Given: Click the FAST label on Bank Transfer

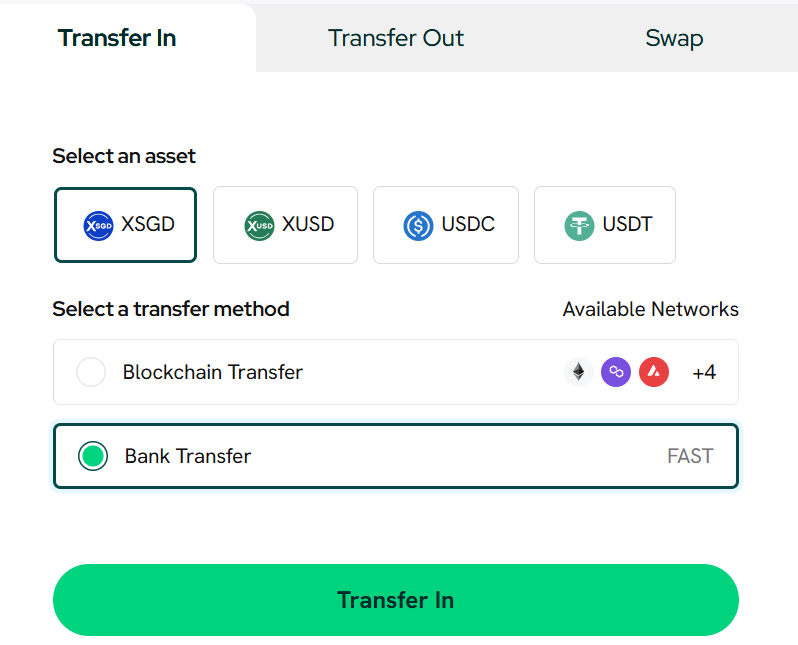Looking at the screenshot, I should click(x=690, y=457).
